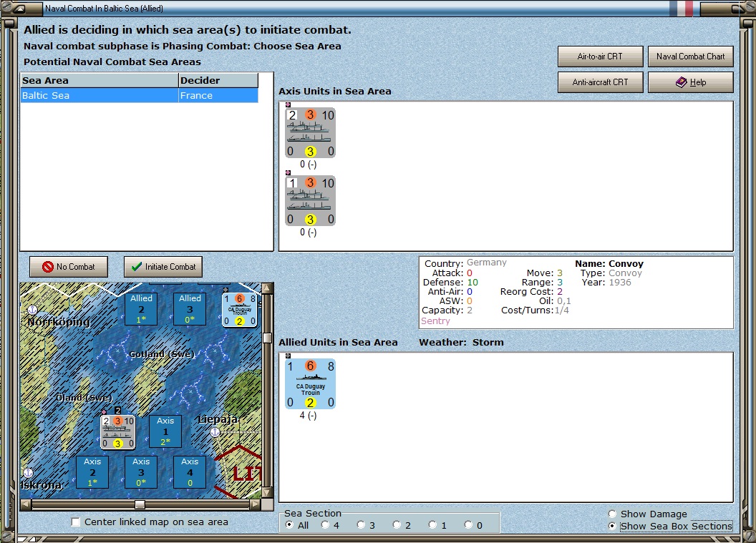Screen dimensions: 756x543
Task: Click the Axis 1 sea box on map
Action: (x=165, y=431)
